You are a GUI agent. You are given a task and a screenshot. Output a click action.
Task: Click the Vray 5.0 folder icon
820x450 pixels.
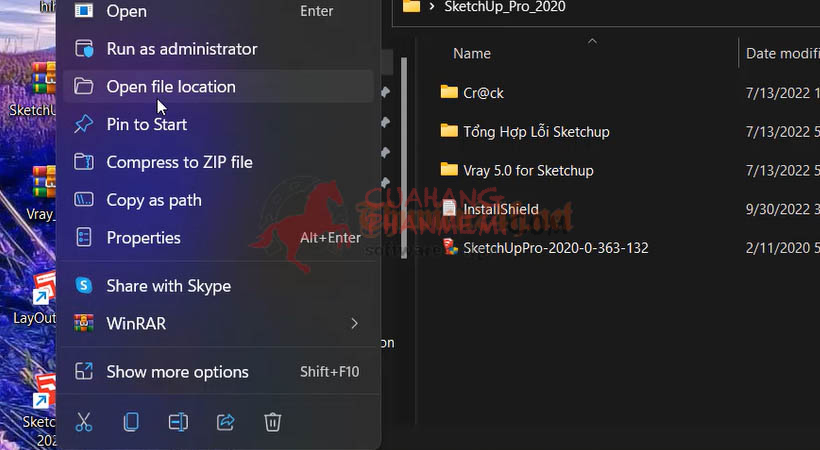point(449,170)
